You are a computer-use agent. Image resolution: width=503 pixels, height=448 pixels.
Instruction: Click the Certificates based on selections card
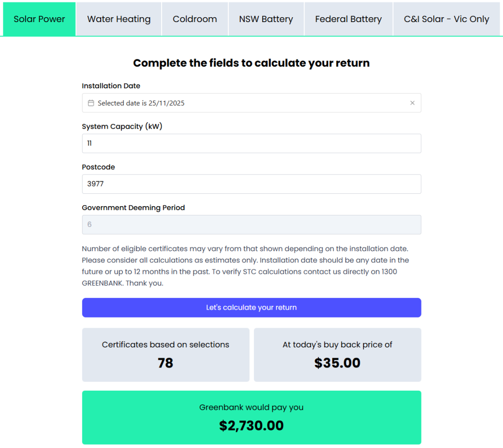pyautogui.click(x=166, y=355)
